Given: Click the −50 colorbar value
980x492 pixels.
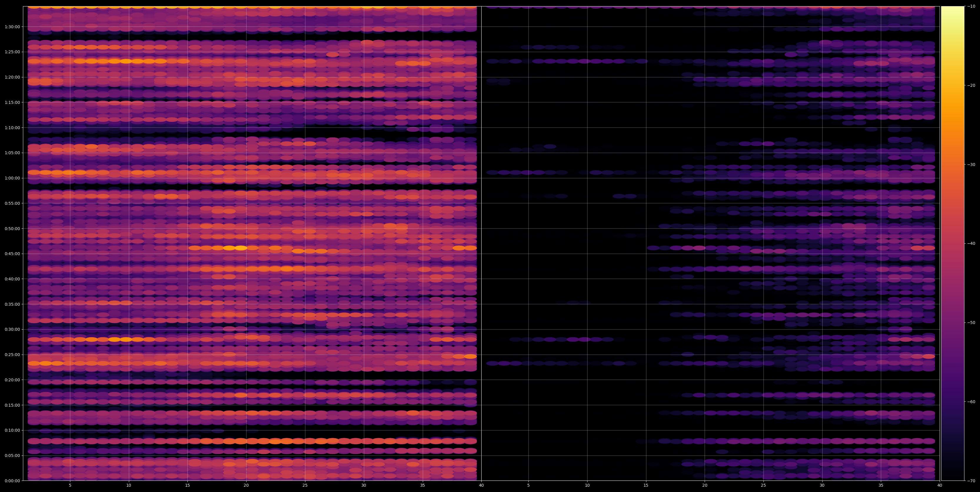Looking at the screenshot, I should click(971, 323).
